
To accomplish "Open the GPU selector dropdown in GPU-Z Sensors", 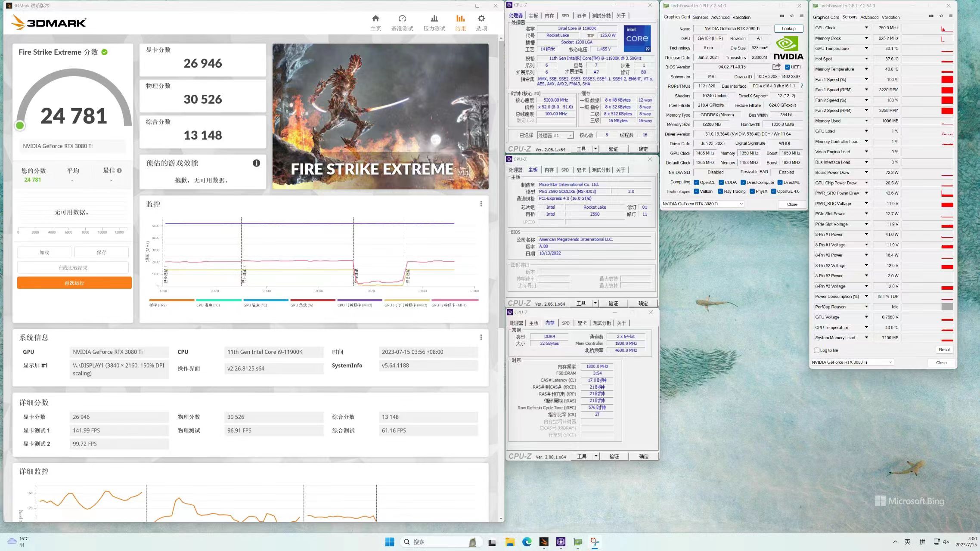I will 852,362.
